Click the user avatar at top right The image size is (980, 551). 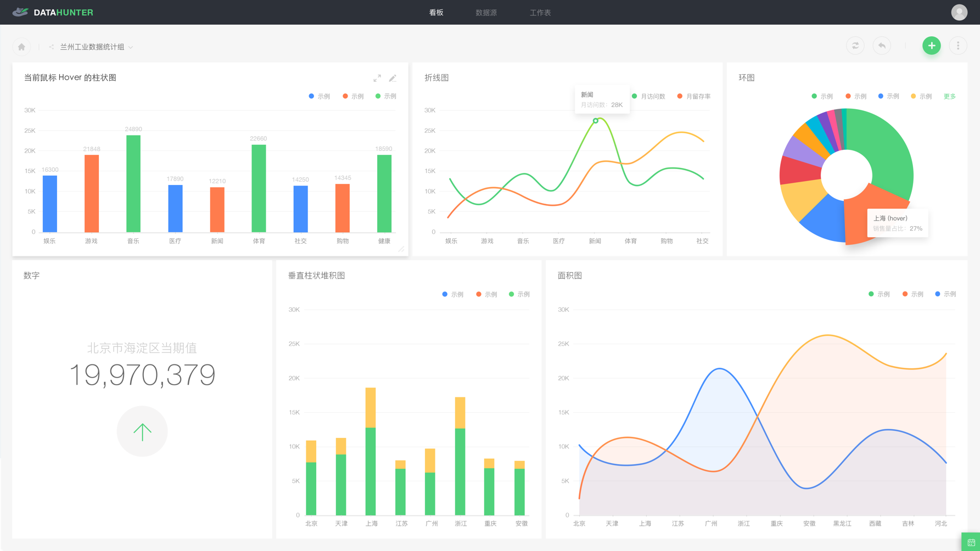pyautogui.click(x=959, y=12)
